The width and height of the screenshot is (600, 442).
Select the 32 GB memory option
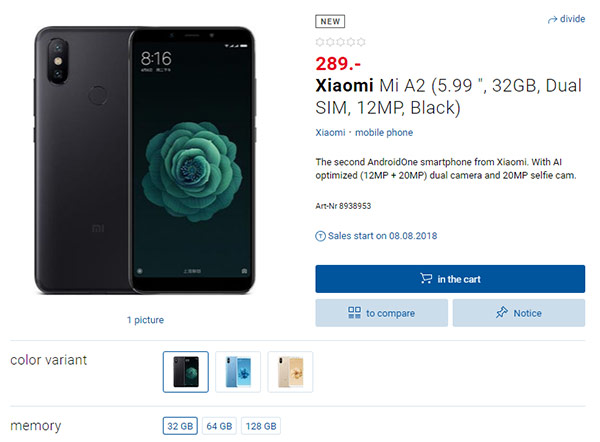coord(180,426)
